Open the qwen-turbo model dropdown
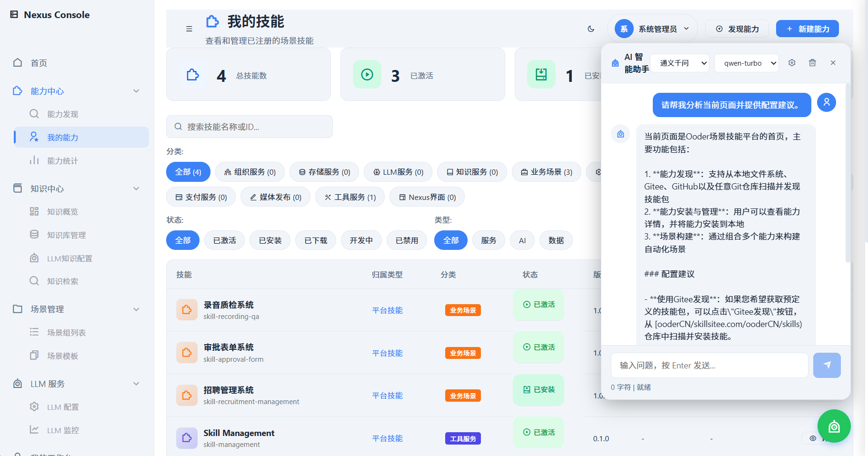This screenshot has height=456, width=868. click(746, 62)
